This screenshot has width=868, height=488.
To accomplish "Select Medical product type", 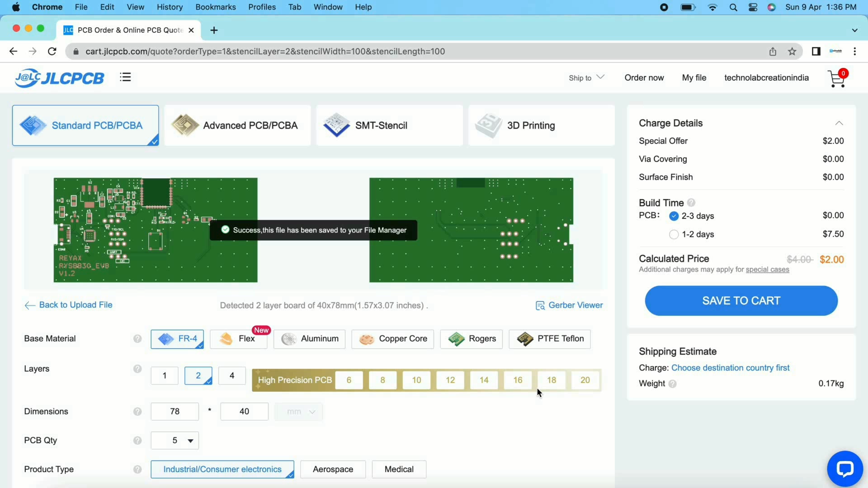I will tap(399, 469).
